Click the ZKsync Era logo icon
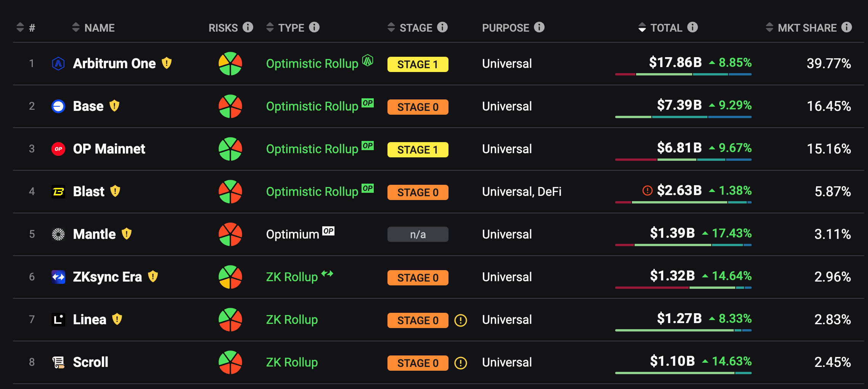868x389 pixels. pyautogui.click(x=58, y=277)
